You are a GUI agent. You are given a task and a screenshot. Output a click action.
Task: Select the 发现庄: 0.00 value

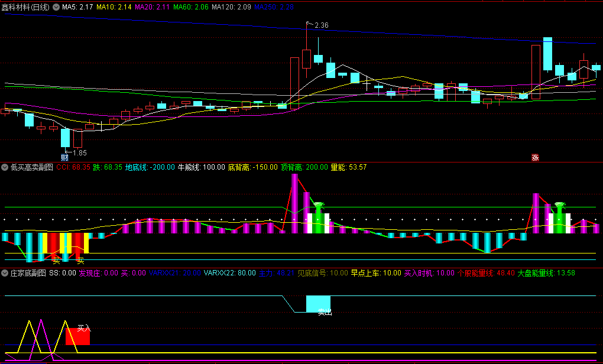click(99, 273)
